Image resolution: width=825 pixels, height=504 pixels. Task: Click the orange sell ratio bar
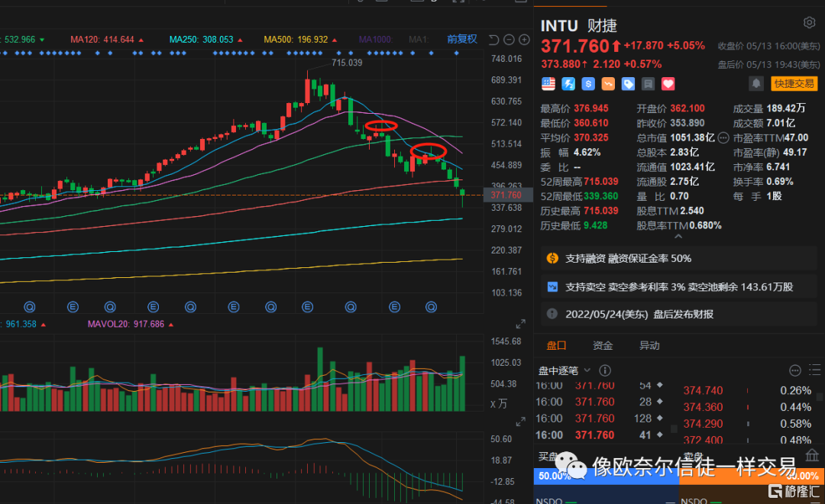point(752,476)
